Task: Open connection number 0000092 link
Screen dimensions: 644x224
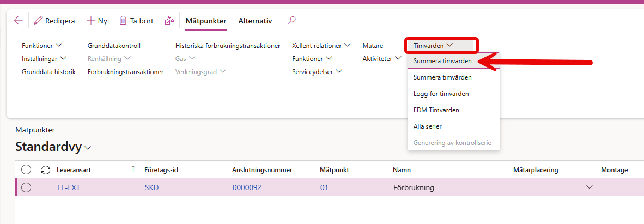Action: click(247, 187)
